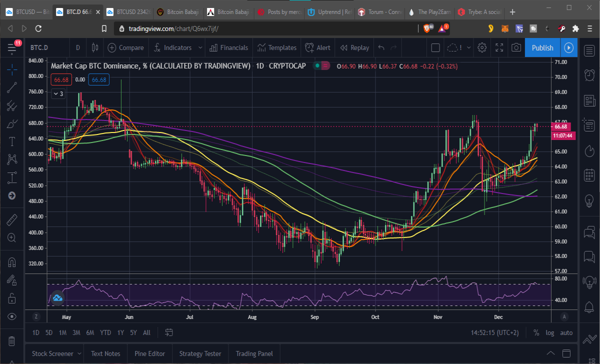Open the chart patterns tool
This screenshot has height=364, width=600.
(12, 159)
